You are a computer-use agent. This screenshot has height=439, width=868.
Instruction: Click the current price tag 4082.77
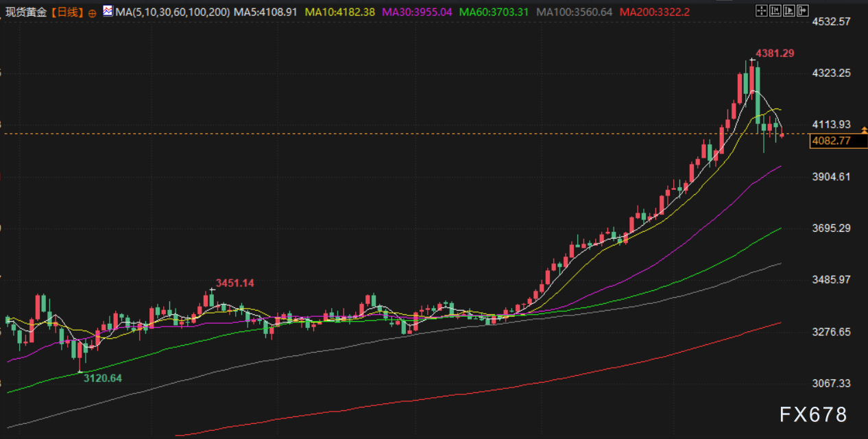pyautogui.click(x=830, y=141)
